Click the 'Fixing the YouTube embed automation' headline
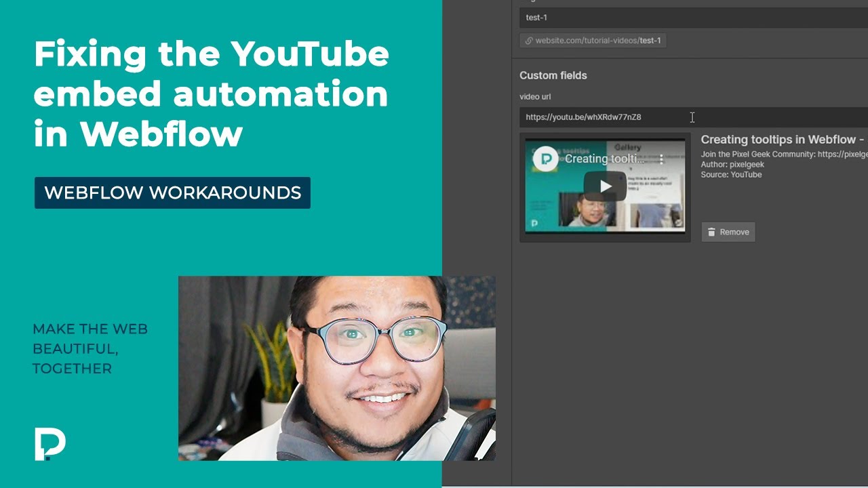Screen dimensions: 868x488 pos(211,94)
